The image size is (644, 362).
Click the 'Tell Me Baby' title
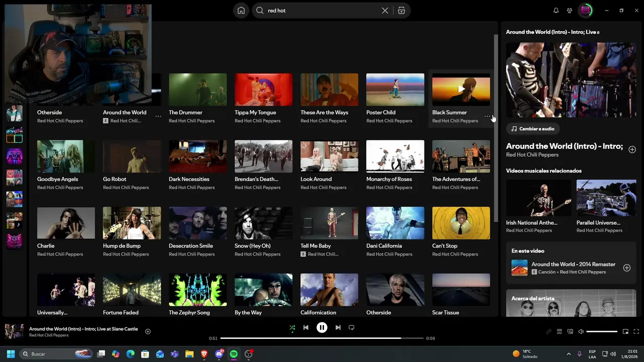coord(316,246)
